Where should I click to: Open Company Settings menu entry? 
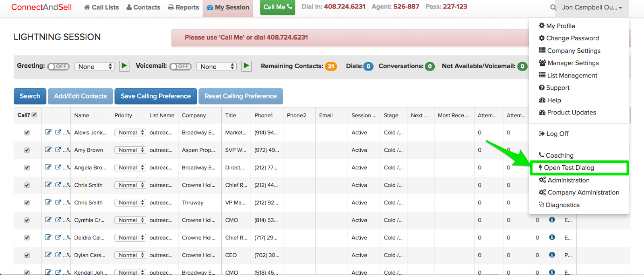(570, 50)
